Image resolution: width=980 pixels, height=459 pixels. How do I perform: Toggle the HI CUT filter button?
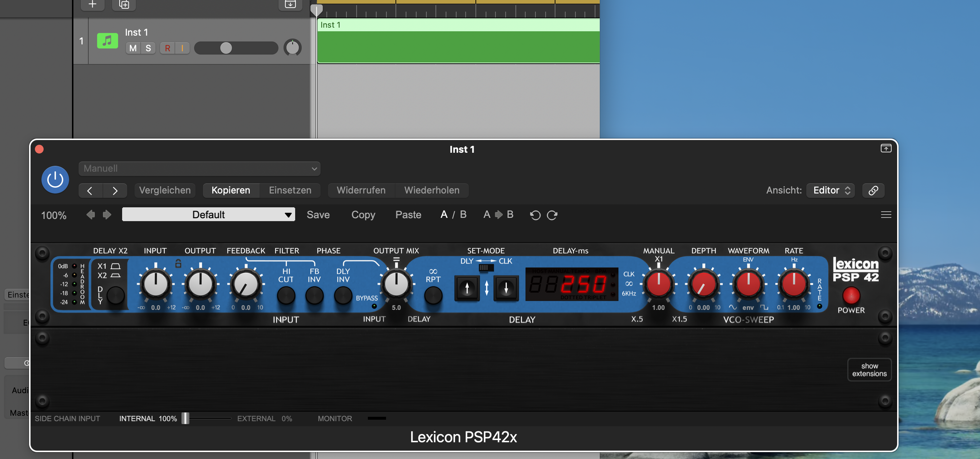coord(286,295)
